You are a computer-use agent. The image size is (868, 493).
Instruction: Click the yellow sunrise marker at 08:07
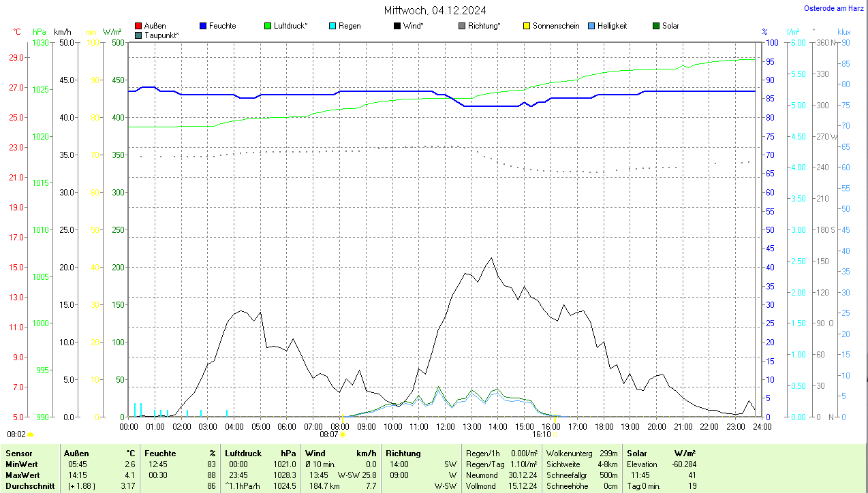point(342,434)
